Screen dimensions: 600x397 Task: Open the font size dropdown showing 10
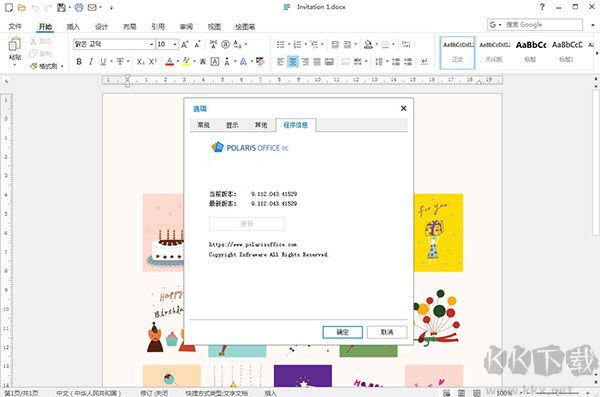tap(175, 44)
